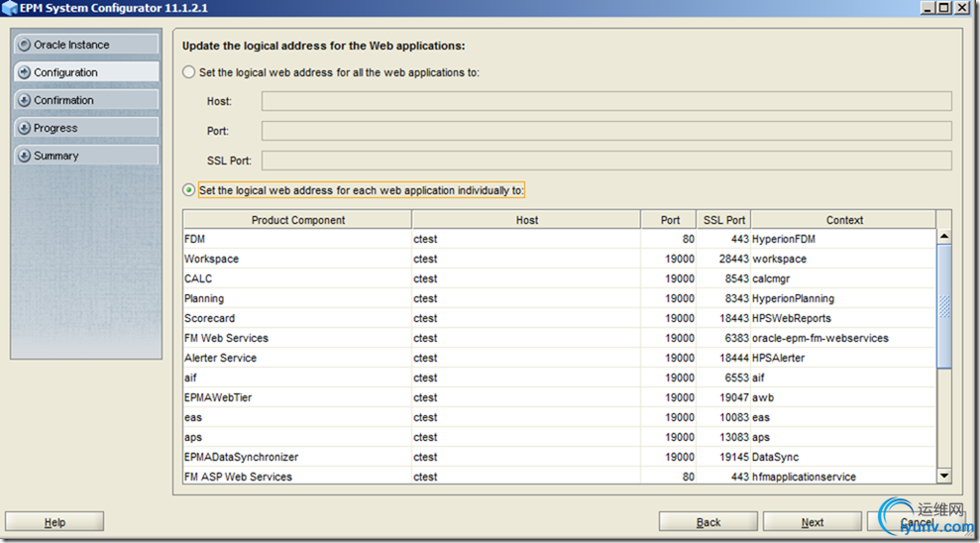
Task: Click the Oracle Instance step icon
Action: [x=25, y=45]
